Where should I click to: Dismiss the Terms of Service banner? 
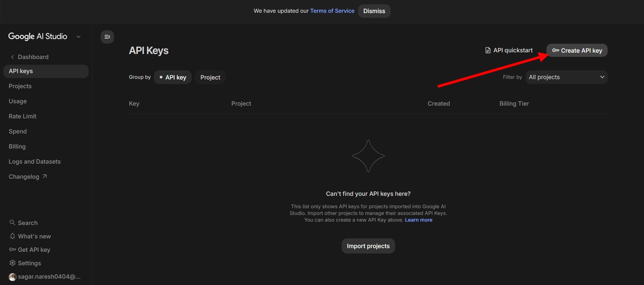click(374, 11)
